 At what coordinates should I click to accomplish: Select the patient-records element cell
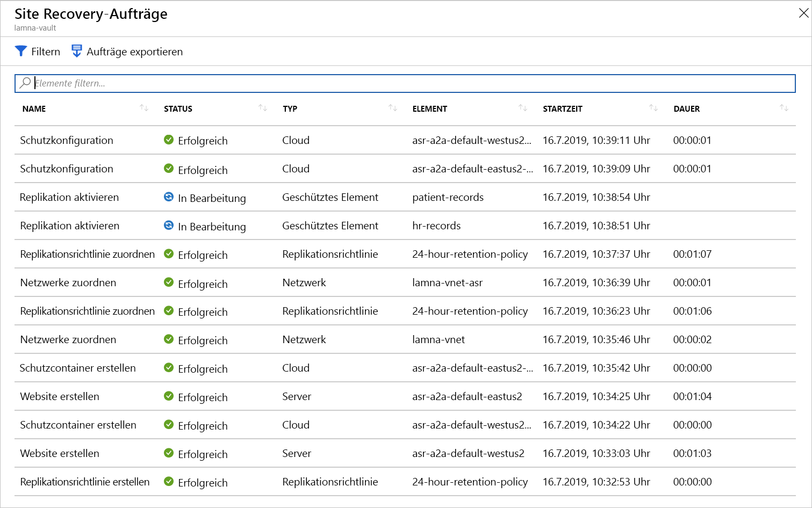(448, 197)
